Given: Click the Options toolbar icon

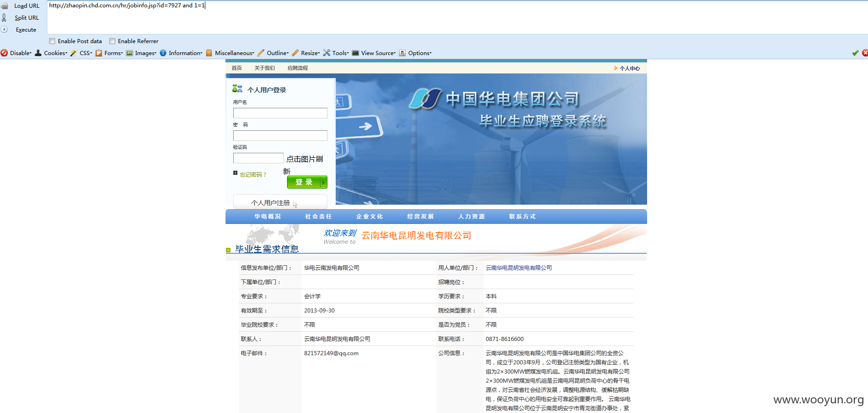Looking at the screenshot, I should [x=402, y=53].
